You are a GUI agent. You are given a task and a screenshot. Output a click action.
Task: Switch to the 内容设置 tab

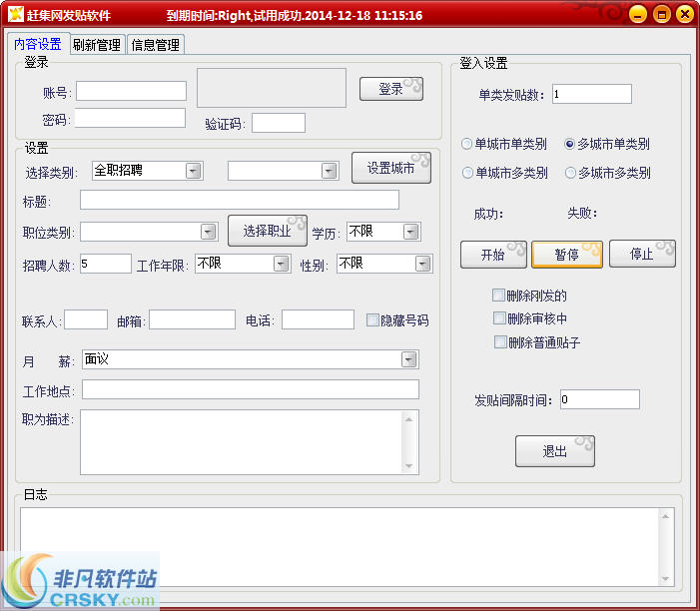click(x=38, y=44)
